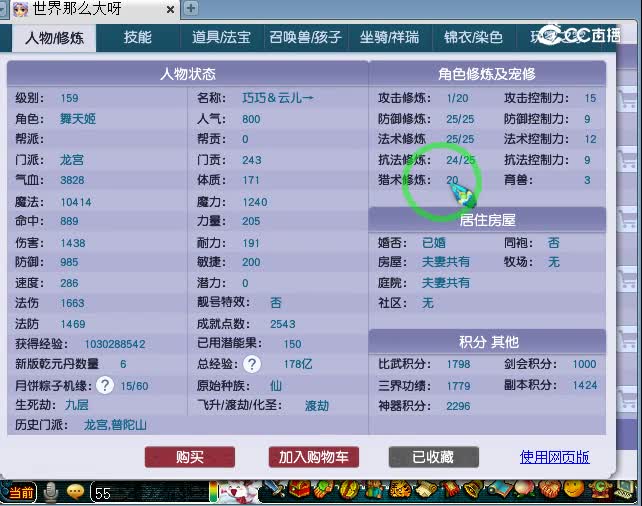Click the sword attack icon in the game bar
This screenshot has height=506, width=642.
point(275,489)
